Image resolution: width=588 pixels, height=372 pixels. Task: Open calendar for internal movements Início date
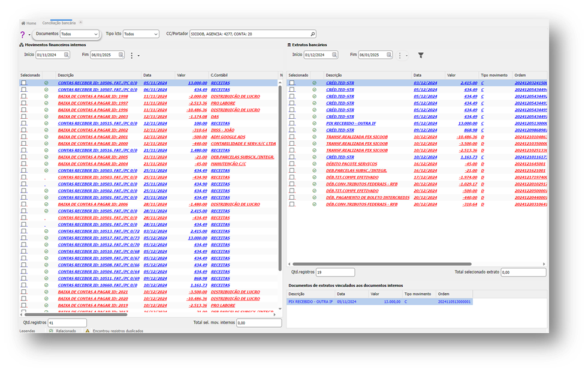[x=67, y=55]
